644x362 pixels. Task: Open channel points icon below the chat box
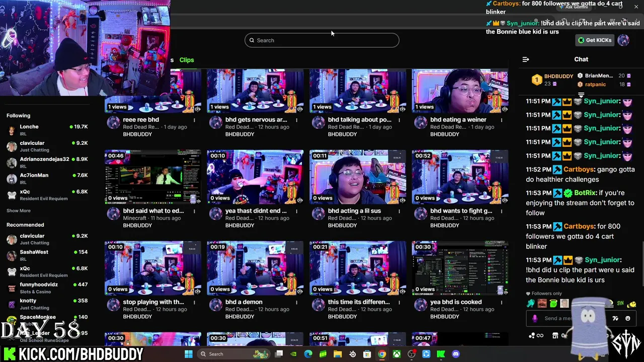[532, 335]
